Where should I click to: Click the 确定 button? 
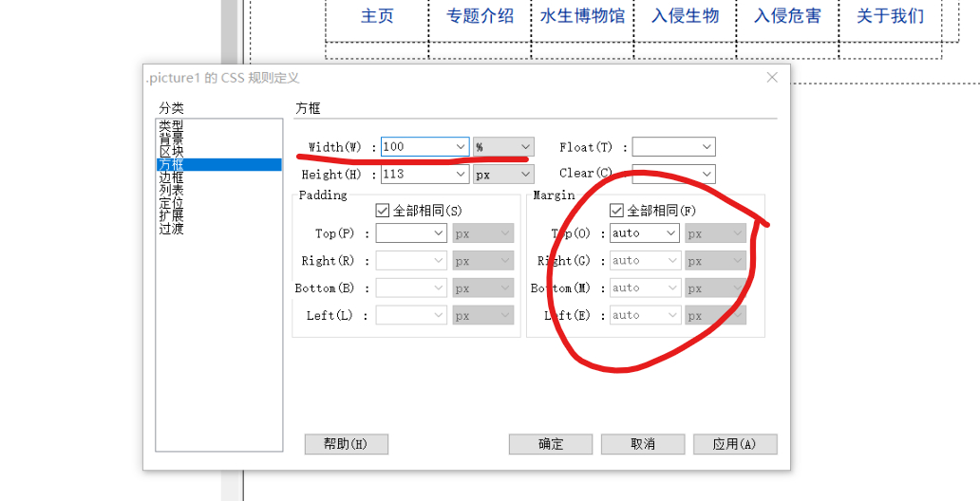551,444
